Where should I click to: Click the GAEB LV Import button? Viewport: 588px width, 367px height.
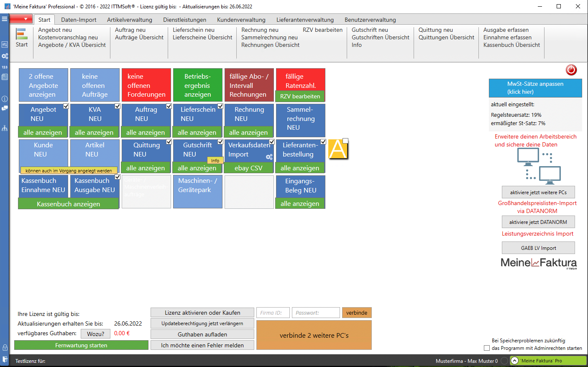point(538,248)
